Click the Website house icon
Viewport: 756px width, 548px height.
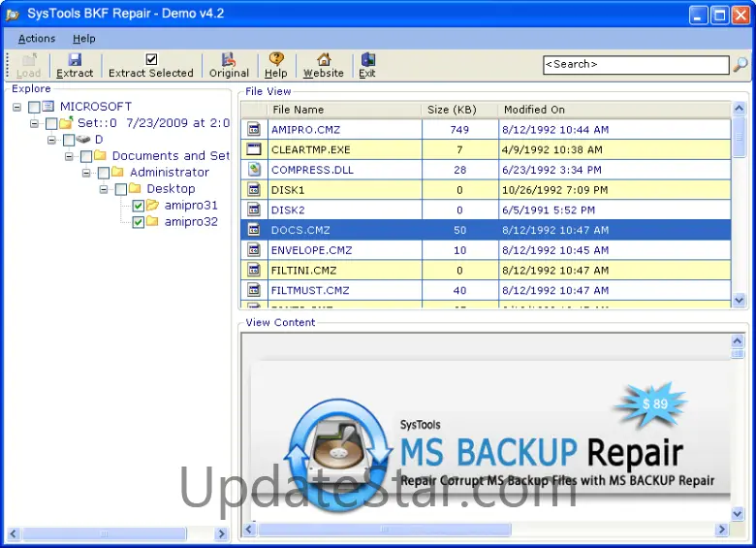[x=324, y=59]
